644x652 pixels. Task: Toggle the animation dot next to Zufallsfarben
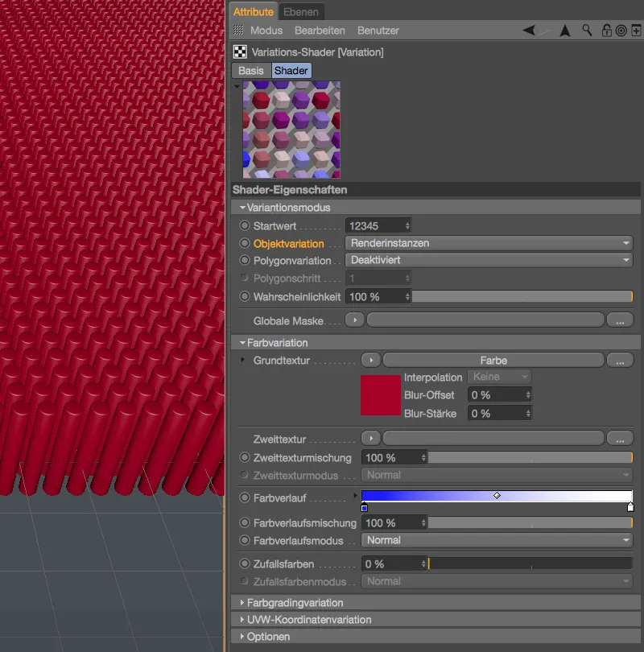243,564
